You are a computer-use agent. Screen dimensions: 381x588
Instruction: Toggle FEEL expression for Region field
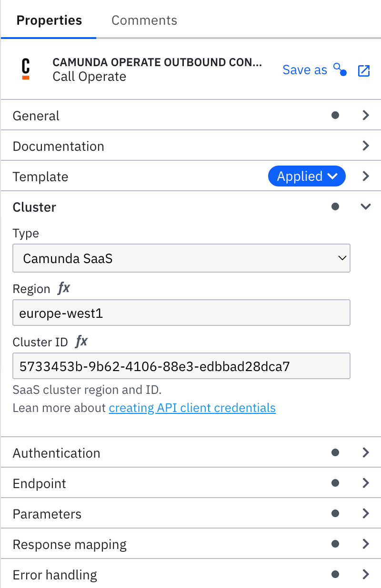[x=63, y=288]
